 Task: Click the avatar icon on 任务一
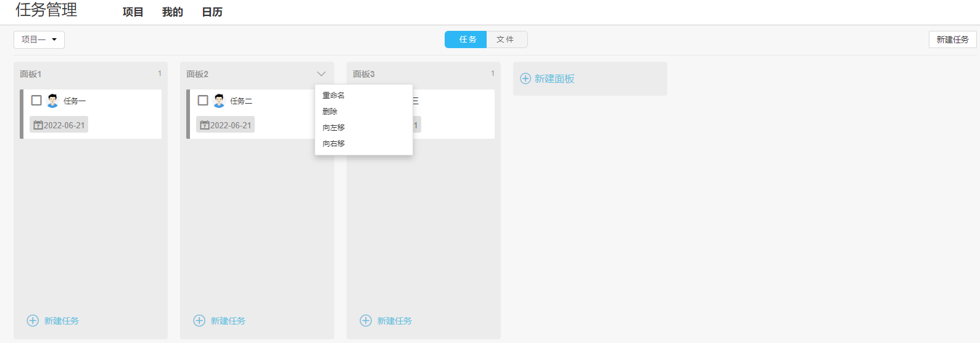pos(52,101)
